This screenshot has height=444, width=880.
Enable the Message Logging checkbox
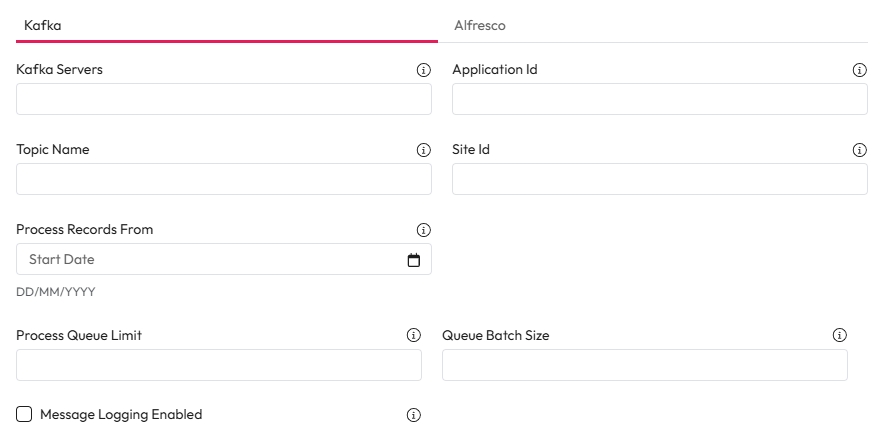(24, 414)
